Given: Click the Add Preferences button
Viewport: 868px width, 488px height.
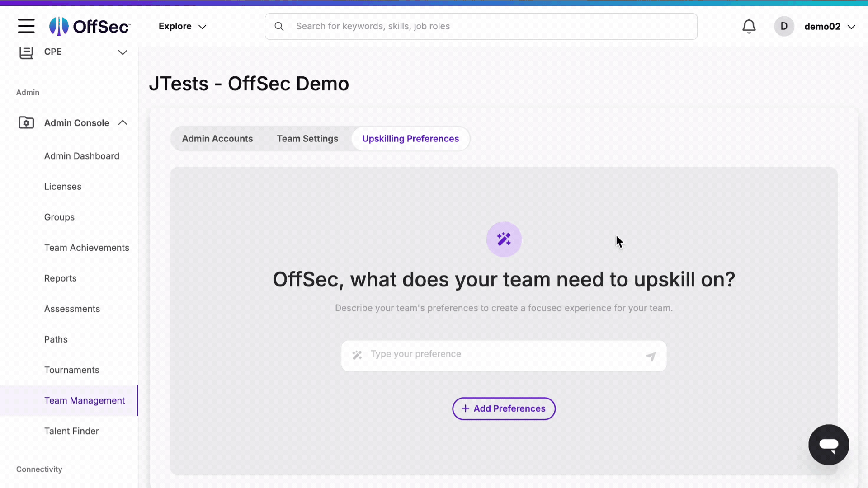Looking at the screenshot, I should point(503,408).
